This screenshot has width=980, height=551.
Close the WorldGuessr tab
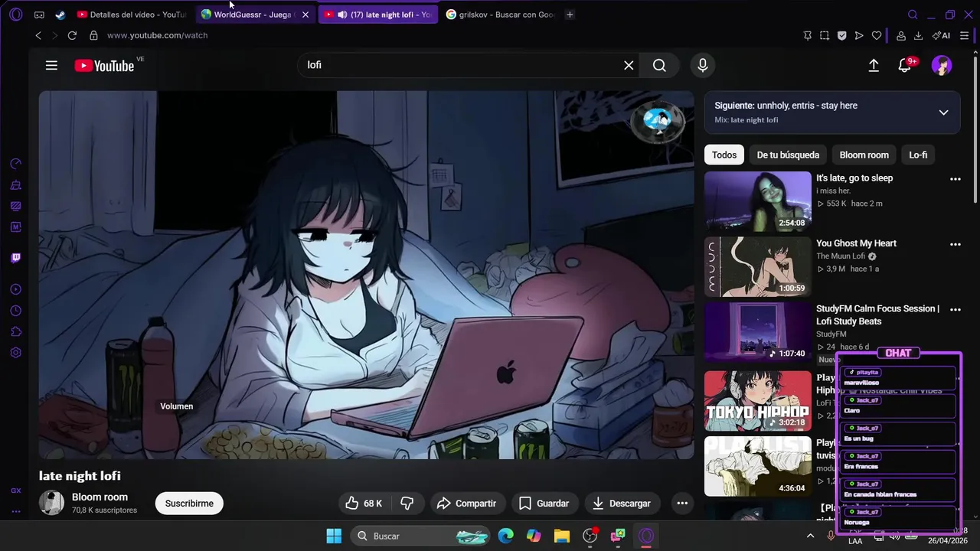coord(305,15)
